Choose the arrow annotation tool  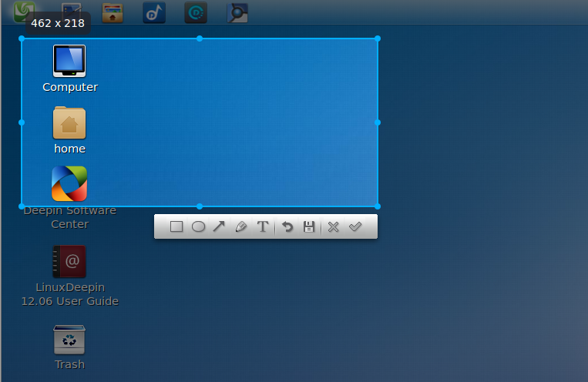(x=219, y=227)
